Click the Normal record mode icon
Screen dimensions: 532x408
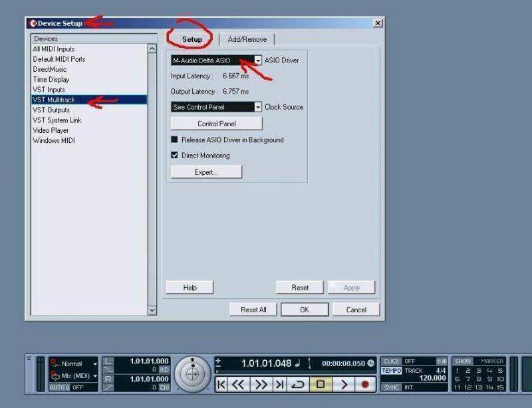54,363
